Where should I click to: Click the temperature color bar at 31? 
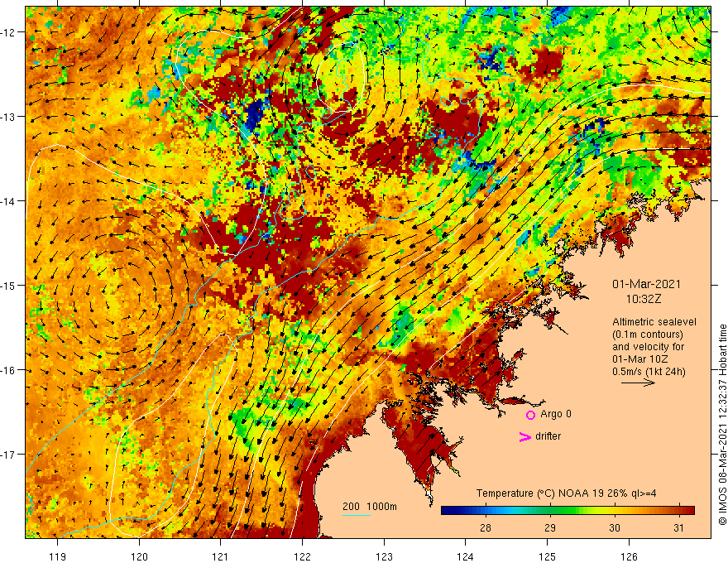coord(679,511)
